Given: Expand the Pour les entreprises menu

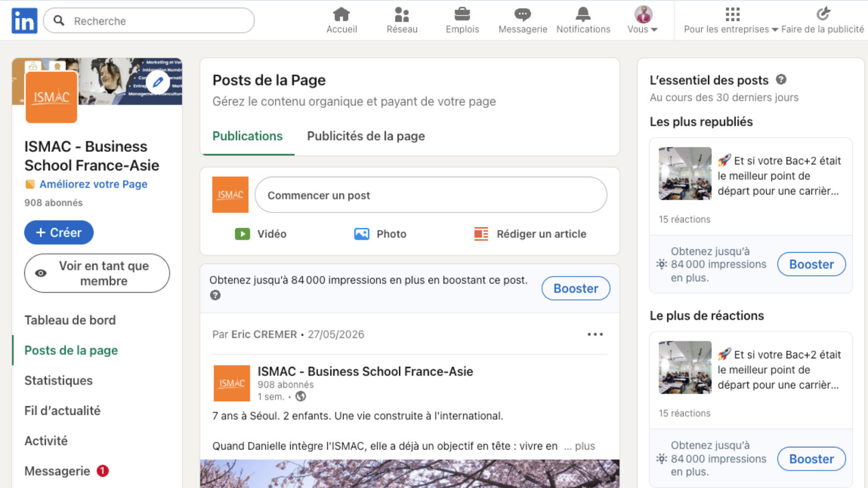Looking at the screenshot, I should point(731,29).
